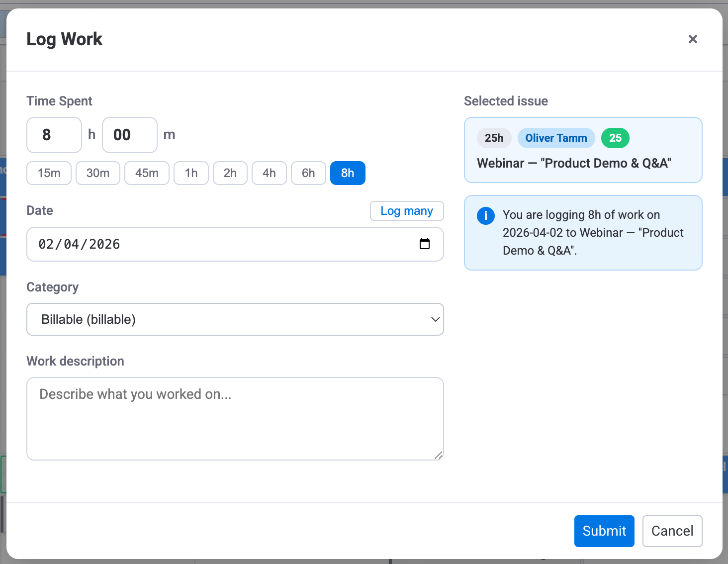
Task: Submit the logged work
Action: pos(604,531)
